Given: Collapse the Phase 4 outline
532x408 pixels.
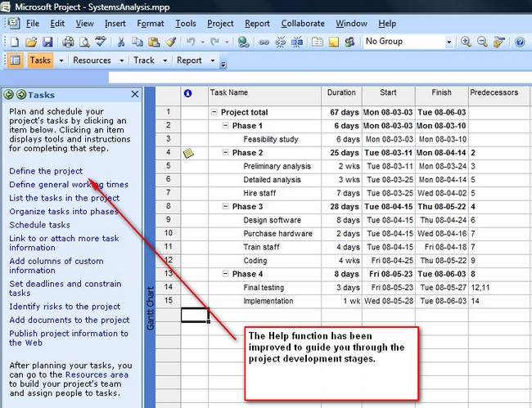Looking at the screenshot, I should point(225,273).
